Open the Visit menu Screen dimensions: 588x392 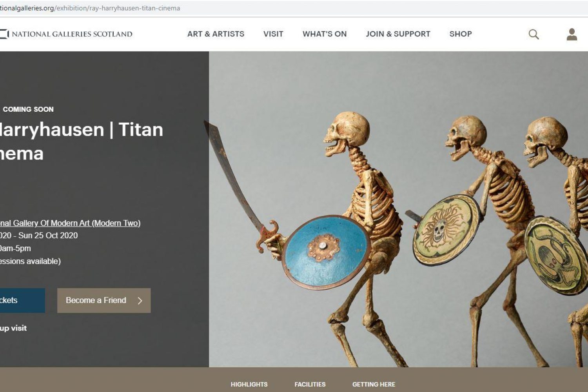click(x=273, y=34)
